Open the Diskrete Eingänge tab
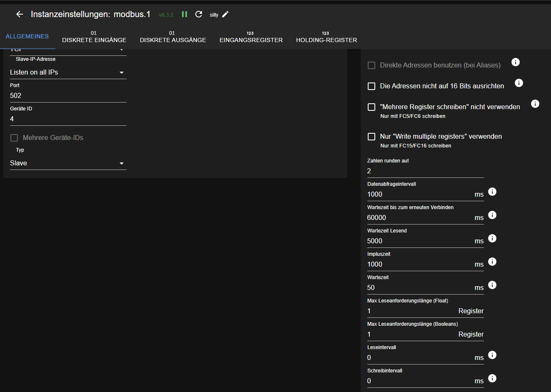Image resolution: width=551 pixels, height=392 pixels. (x=94, y=37)
